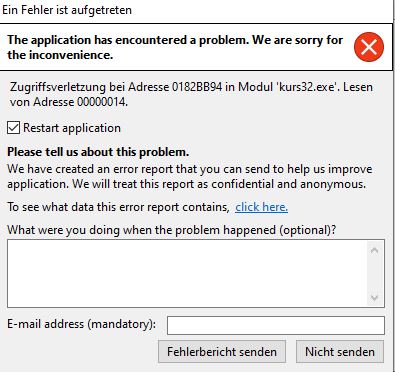395x372 pixels.
Task: Click the 'E-mail address (mandatory)' label
Action: pyautogui.click(x=82, y=324)
